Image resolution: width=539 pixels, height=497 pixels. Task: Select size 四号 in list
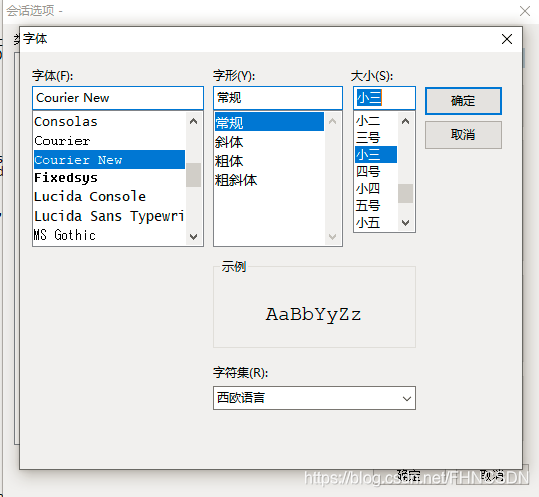(x=376, y=172)
